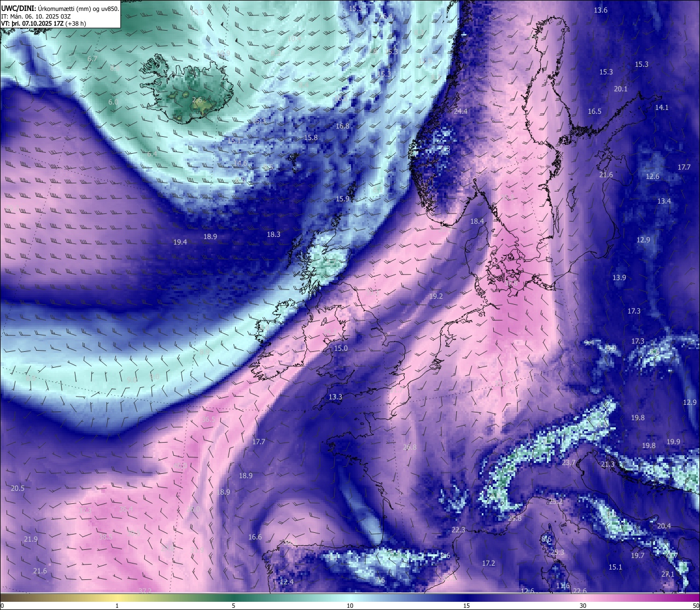
Task: Click the 26.8 value over France
Action: tap(410, 447)
